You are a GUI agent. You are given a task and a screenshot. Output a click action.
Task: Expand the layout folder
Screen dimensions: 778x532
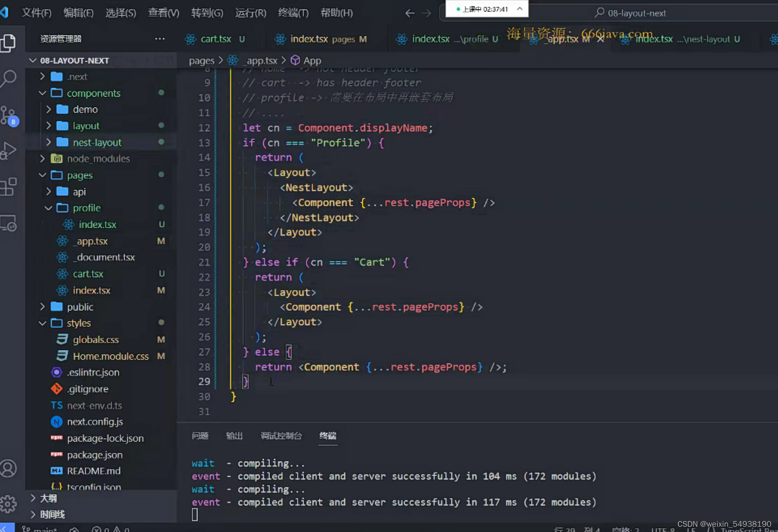48,126
